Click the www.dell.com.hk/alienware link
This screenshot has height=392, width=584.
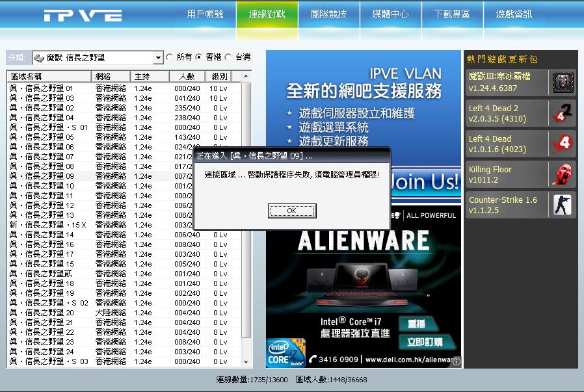click(408, 359)
